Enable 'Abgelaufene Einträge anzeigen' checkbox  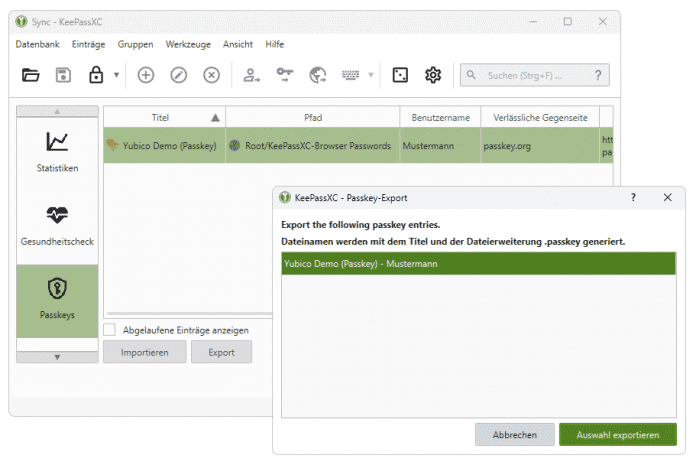110,330
